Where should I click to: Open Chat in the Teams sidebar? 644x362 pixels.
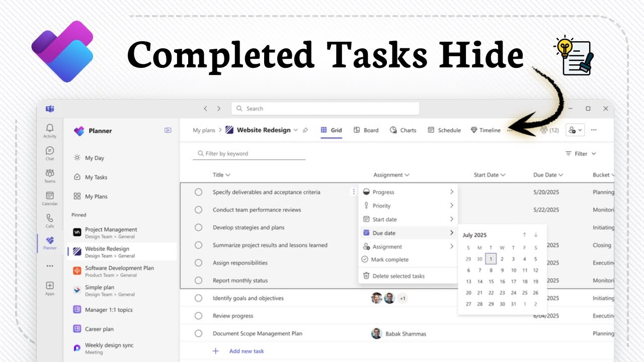[x=50, y=153]
